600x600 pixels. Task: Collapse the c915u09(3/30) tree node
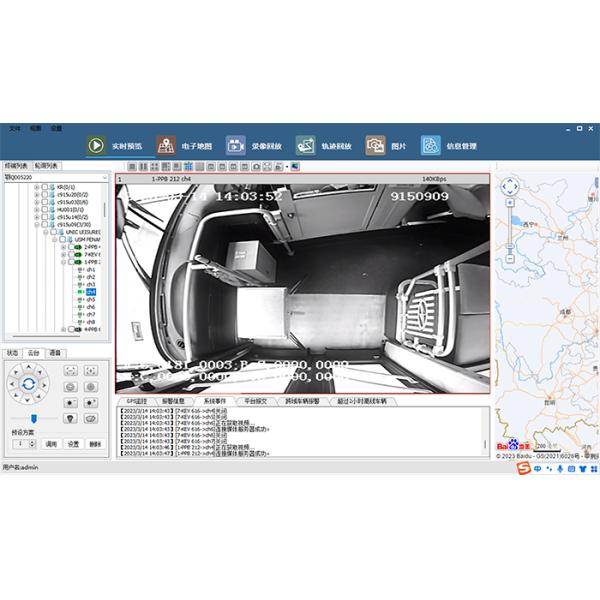point(37,224)
